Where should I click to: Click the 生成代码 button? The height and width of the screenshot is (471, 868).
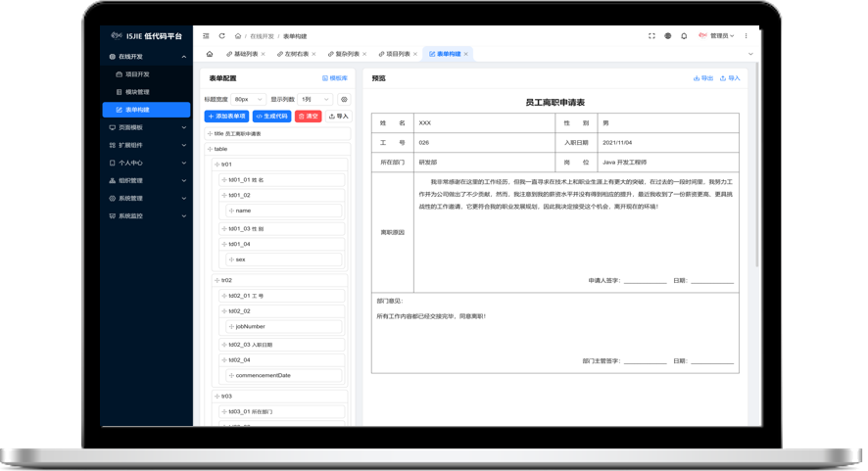tap(271, 117)
